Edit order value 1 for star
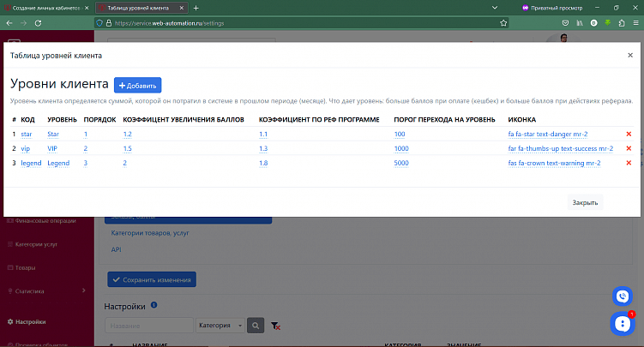Image resolution: width=644 pixels, height=347 pixels. point(86,135)
